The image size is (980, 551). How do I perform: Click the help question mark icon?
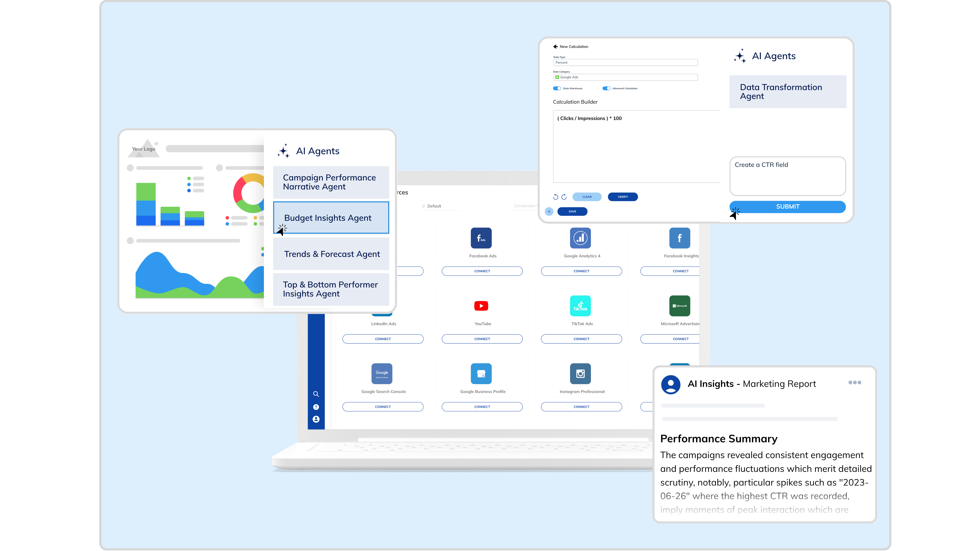click(316, 407)
